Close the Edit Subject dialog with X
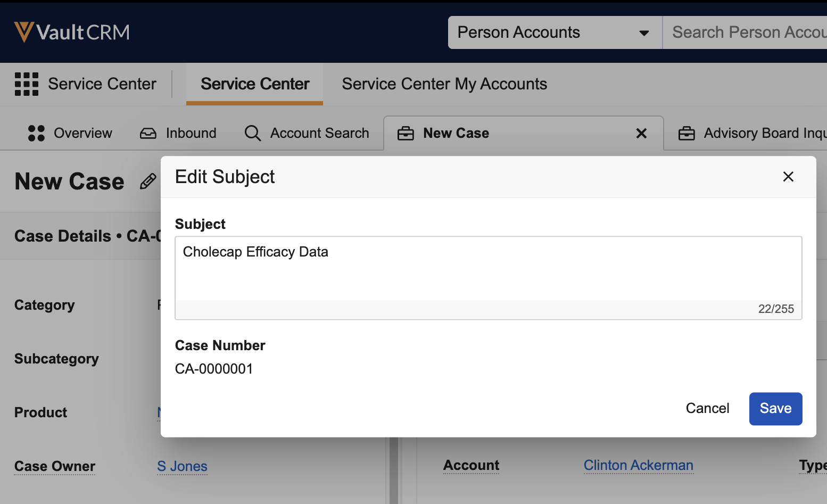This screenshot has height=504, width=827. pos(788,177)
